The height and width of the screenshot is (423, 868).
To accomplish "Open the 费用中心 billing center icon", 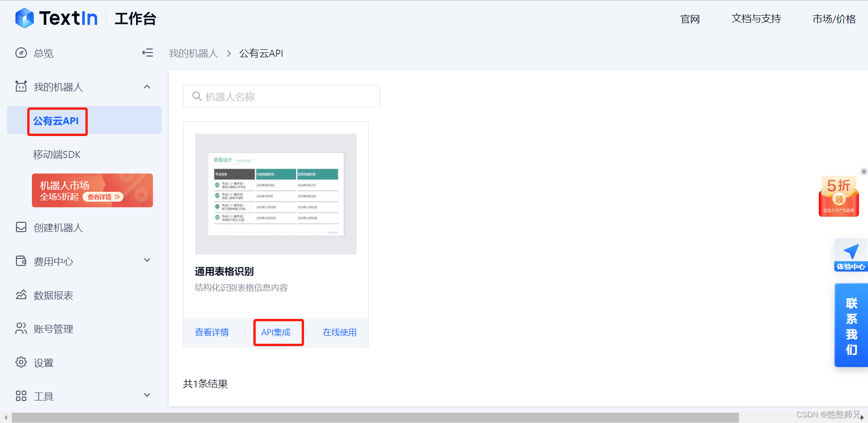I will pos(21,261).
